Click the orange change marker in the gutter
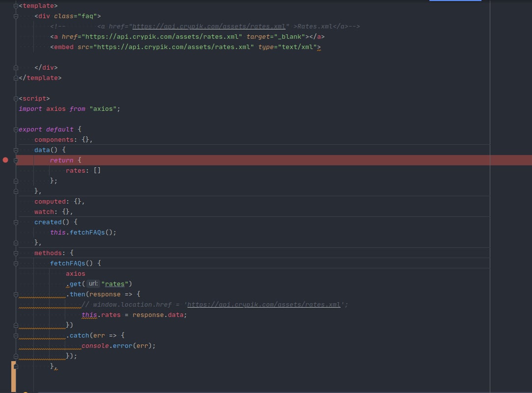532x393 pixels. pos(14,376)
